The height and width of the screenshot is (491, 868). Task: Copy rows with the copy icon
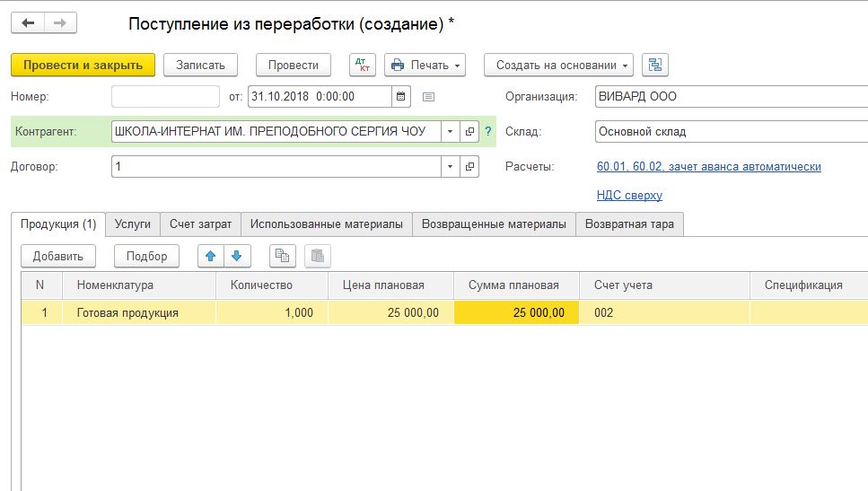[283, 256]
